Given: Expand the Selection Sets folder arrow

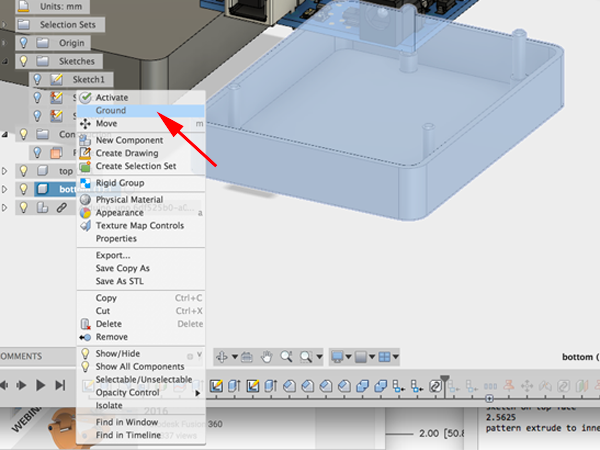Looking at the screenshot, I should (x=4, y=24).
